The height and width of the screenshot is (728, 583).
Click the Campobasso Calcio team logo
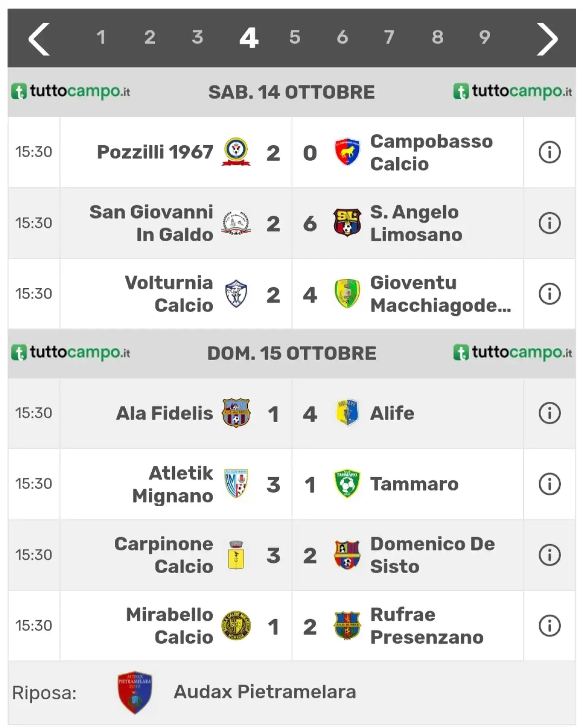(x=347, y=152)
